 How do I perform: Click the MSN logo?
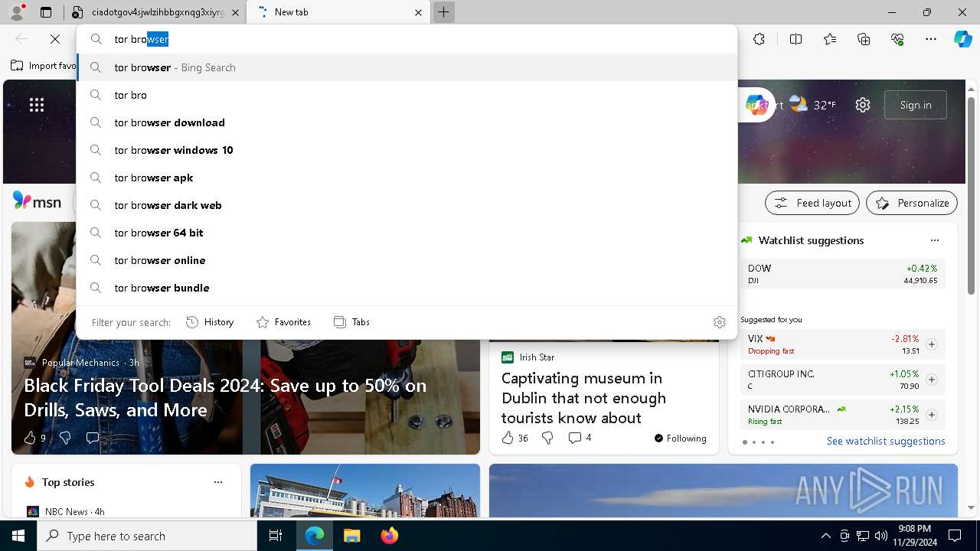[37, 202]
